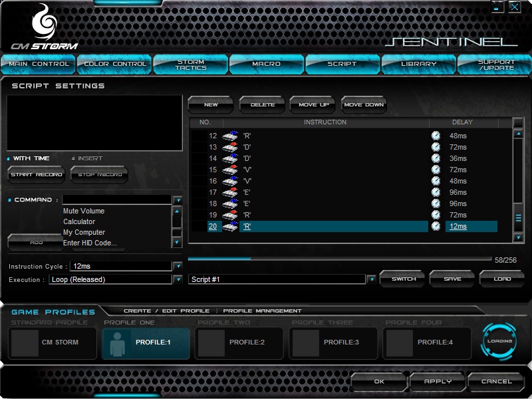The image size is (532, 399).
Task: Click the delay clock icon in row 19
Action: click(436, 215)
